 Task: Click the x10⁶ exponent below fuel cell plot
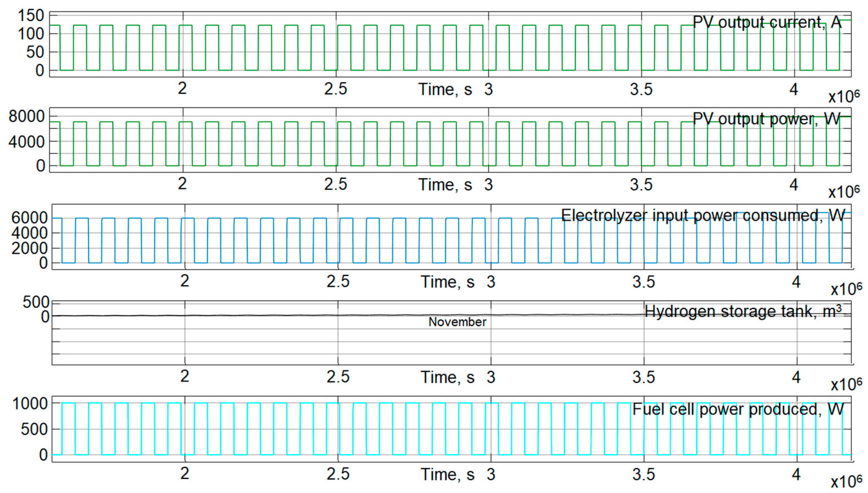coord(846,481)
